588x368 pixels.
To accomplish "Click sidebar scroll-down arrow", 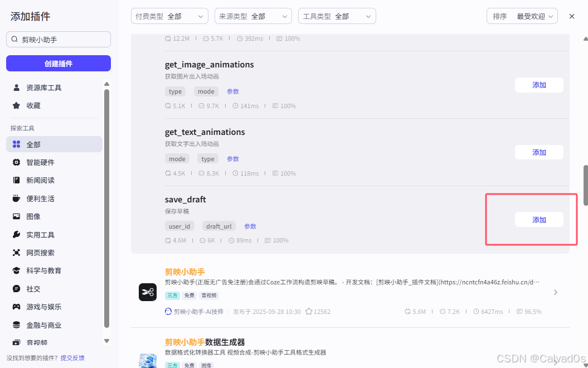I will [106, 341].
